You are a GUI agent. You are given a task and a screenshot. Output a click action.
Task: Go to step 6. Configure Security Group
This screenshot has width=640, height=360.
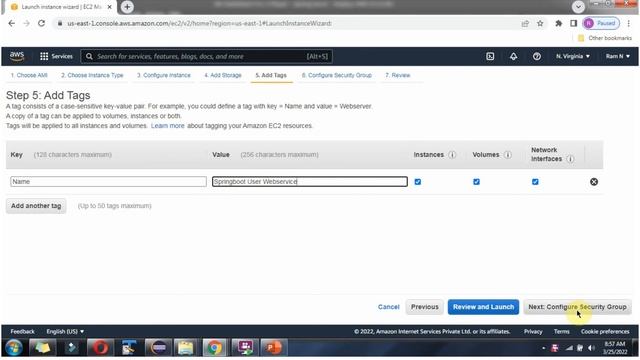pos(337,75)
